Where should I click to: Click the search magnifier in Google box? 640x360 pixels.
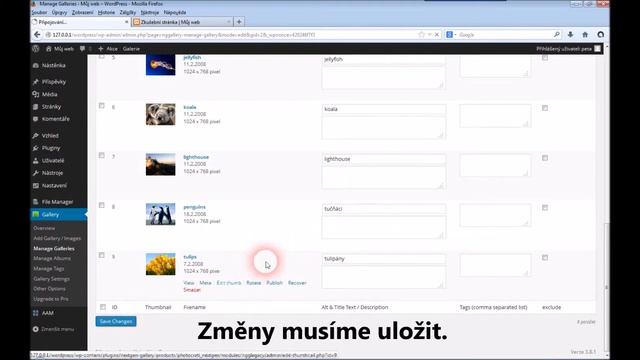click(556, 35)
